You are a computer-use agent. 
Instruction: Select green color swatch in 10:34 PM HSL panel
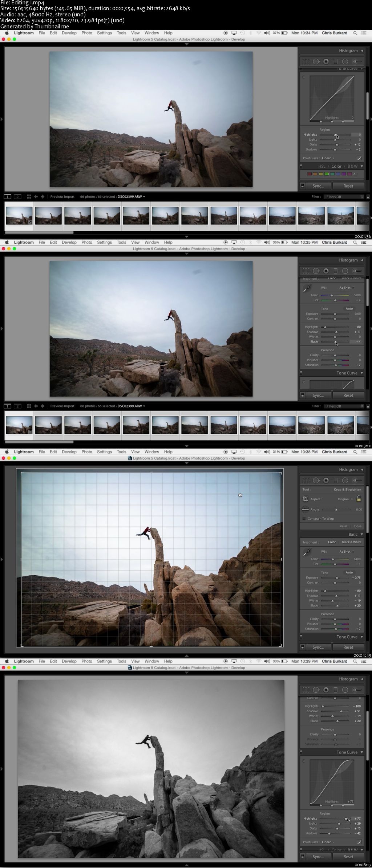tap(327, 174)
